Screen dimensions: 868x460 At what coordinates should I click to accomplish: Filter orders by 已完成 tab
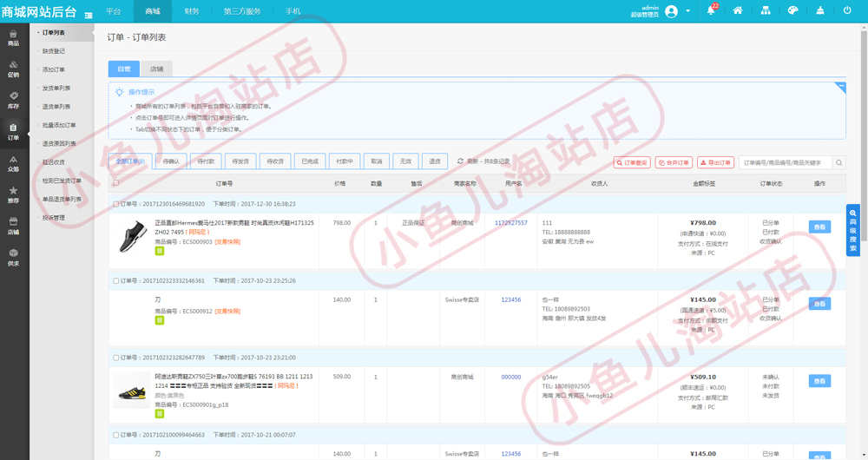[310, 161]
